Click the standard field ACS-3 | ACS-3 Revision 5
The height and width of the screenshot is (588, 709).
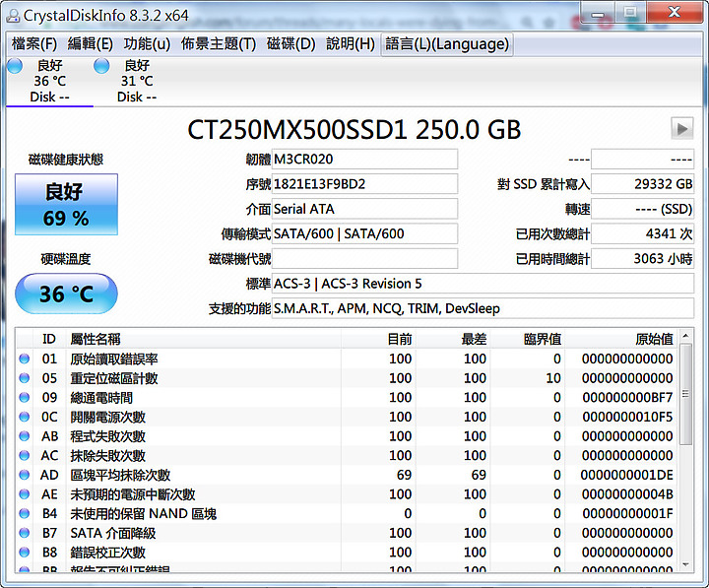click(x=483, y=284)
